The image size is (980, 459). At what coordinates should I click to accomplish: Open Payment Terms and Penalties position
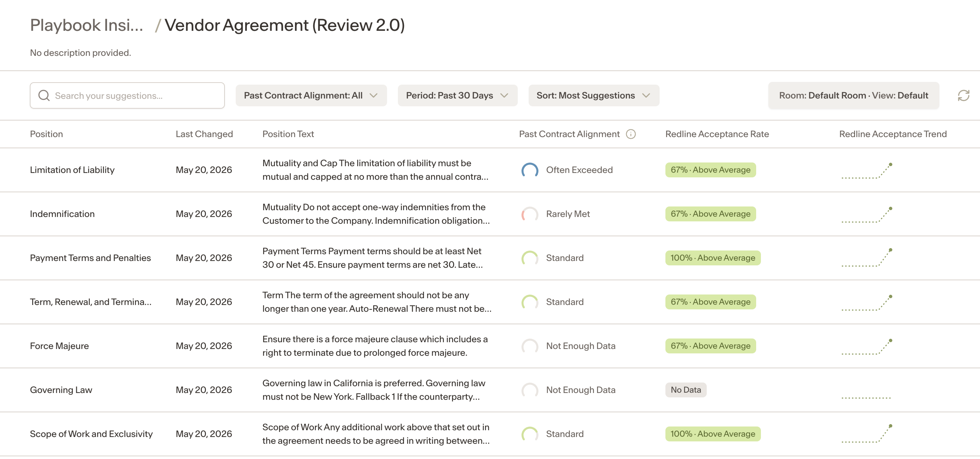pos(90,258)
